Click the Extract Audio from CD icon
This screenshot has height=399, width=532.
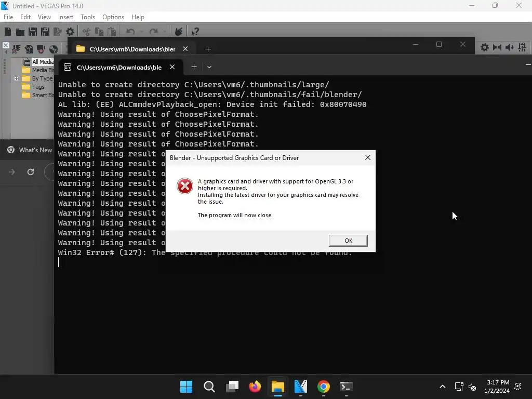[54, 49]
